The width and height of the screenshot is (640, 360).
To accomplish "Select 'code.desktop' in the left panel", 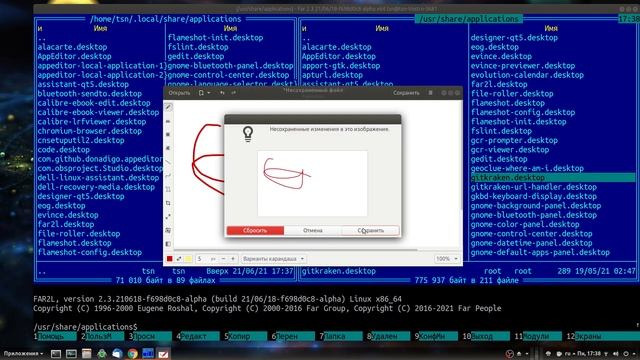I will point(63,150).
